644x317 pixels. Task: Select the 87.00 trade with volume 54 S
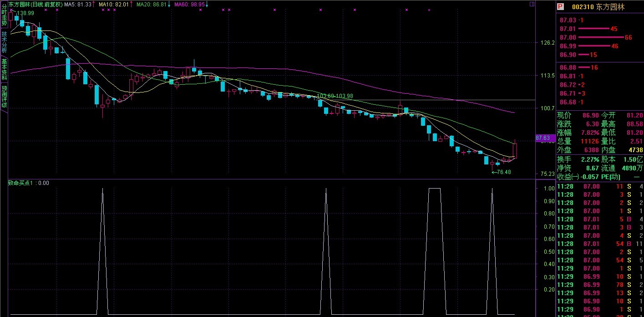(600, 260)
